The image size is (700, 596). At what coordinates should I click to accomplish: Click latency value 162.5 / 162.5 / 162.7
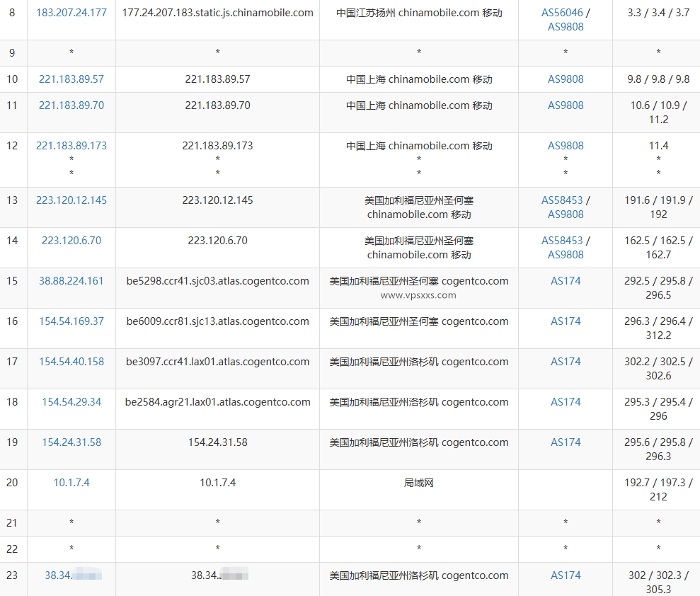click(658, 248)
